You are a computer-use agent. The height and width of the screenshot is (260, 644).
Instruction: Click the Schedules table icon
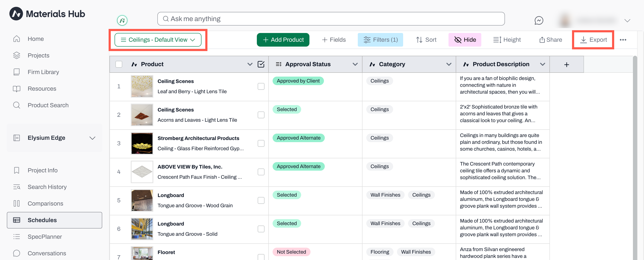(x=16, y=220)
